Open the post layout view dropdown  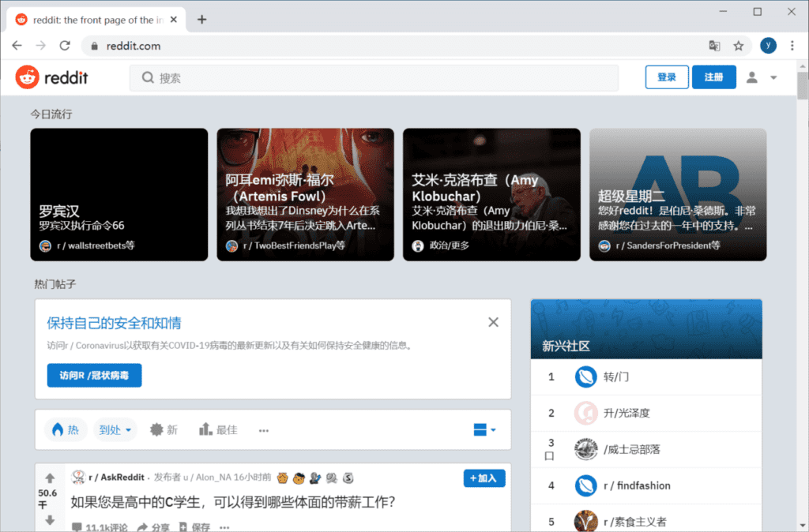[484, 430]
